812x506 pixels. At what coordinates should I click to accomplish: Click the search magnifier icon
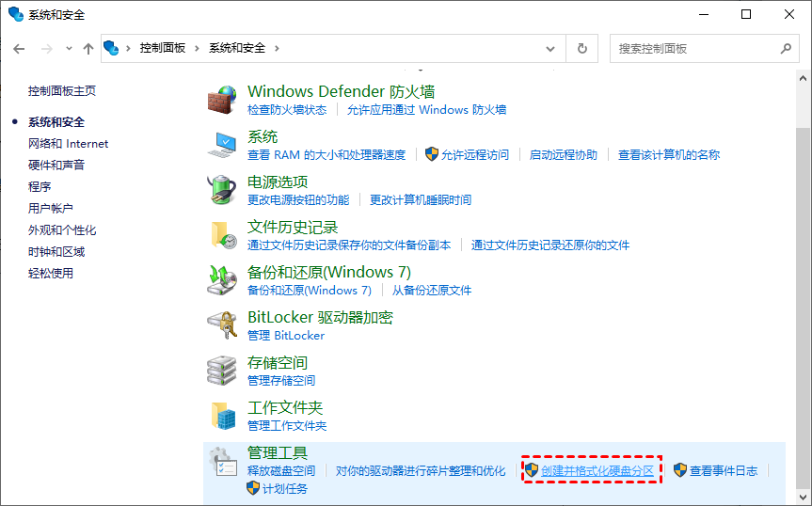coord(786,49)
